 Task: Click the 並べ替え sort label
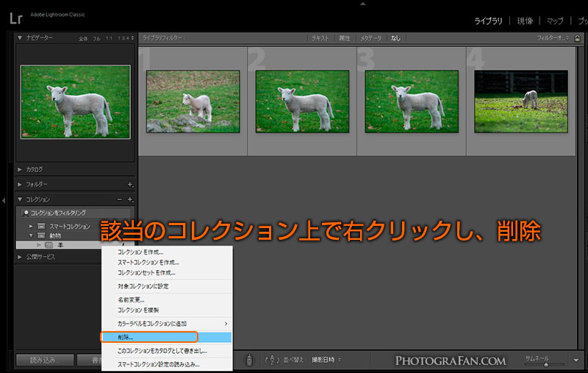pos(293,360)
